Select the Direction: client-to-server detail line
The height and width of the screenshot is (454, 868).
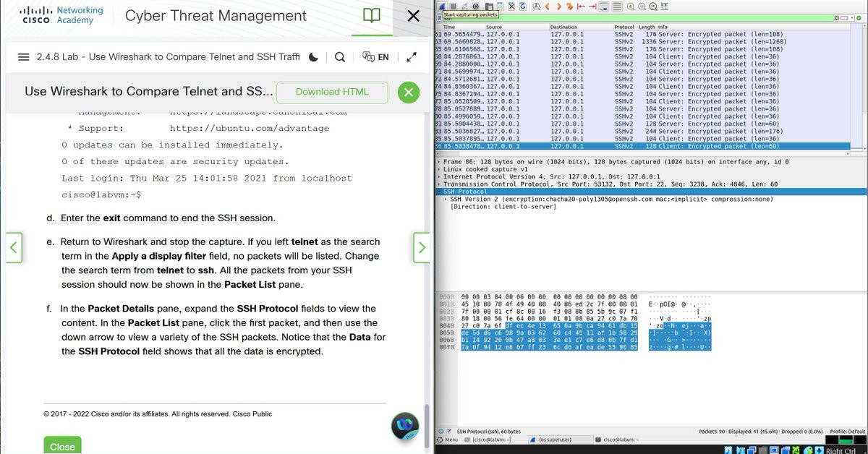[503, 207]
